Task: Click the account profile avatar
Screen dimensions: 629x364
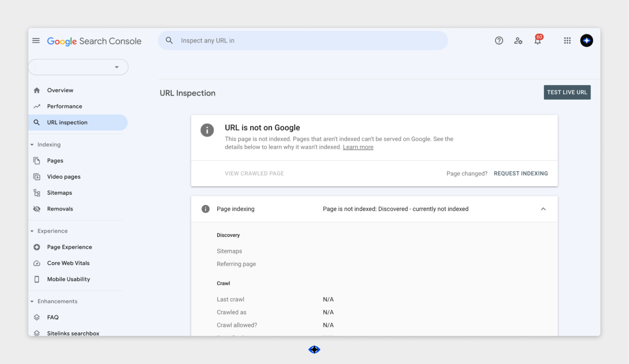Action: coord(586,41)
